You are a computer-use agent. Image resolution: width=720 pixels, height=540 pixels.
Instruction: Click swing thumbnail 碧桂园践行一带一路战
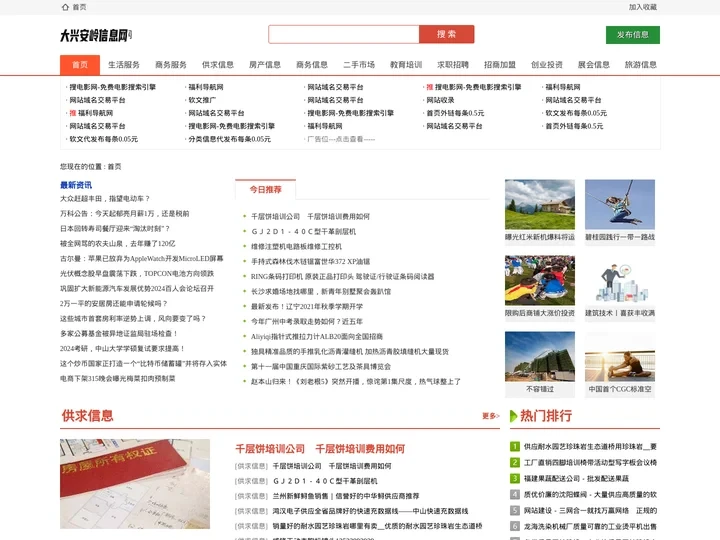[x=620, y=204]
